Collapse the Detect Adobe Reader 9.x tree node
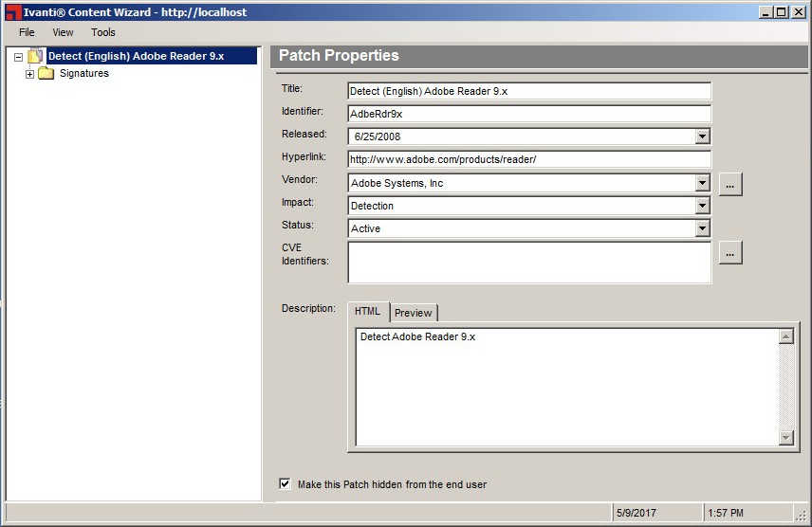Screen dimensions: 812x527 coord(19,57)
